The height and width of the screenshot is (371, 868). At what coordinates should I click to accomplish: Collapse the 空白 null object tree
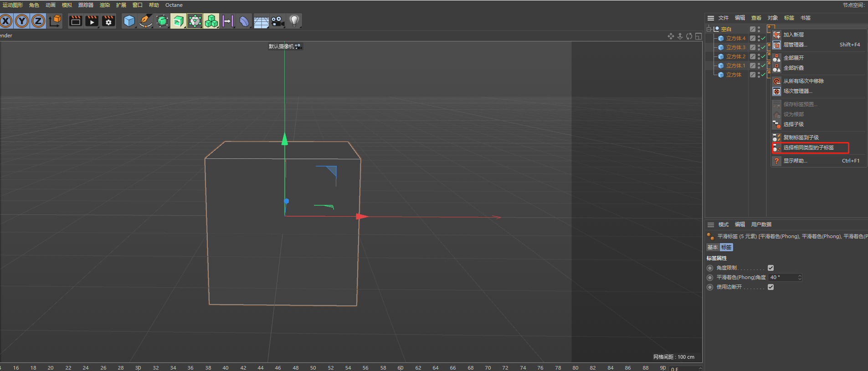[709, 29]
